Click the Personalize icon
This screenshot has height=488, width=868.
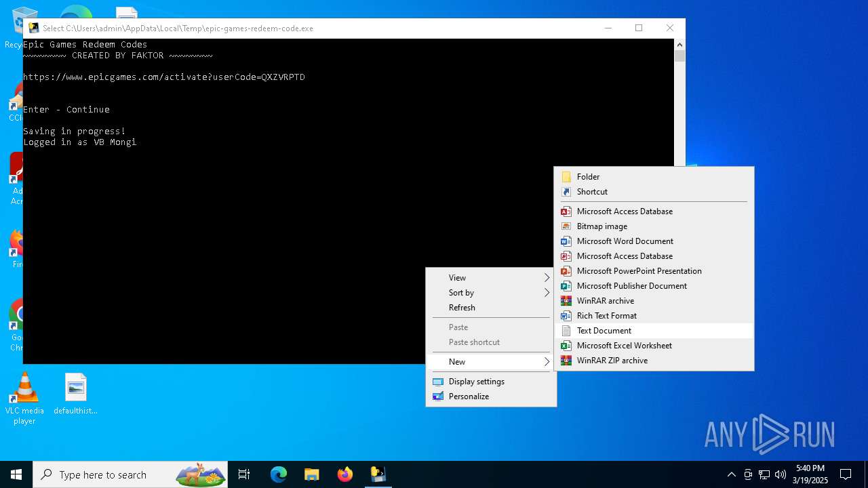click(438, 396)
